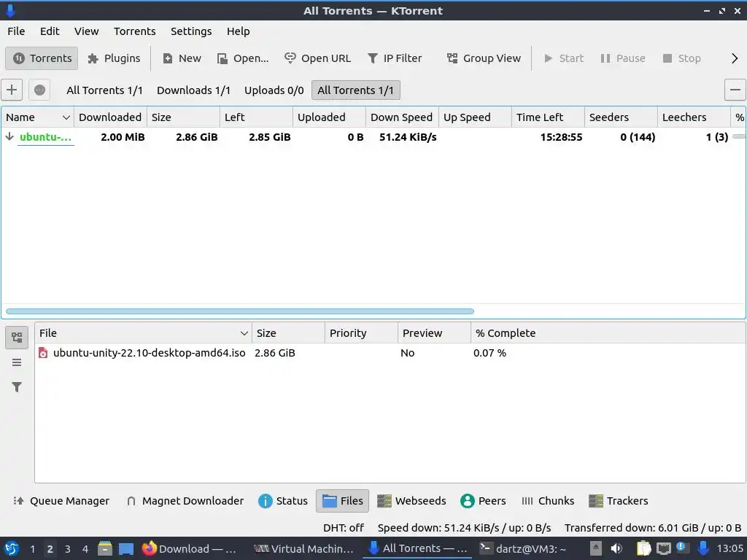747x560 pixels.
Task: Click Open... toolbar button
Action: [x=243, y=58]
